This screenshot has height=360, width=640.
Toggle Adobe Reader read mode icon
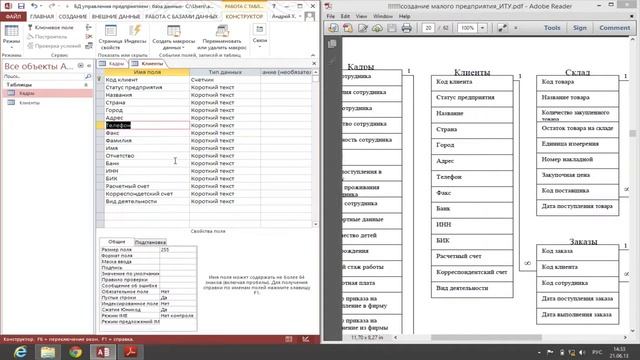(x=502, y=28)
